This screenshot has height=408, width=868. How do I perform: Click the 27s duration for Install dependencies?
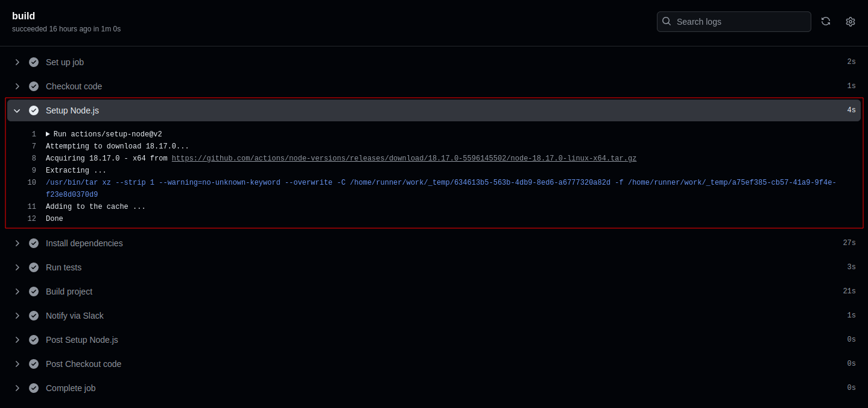pos(849,243)
